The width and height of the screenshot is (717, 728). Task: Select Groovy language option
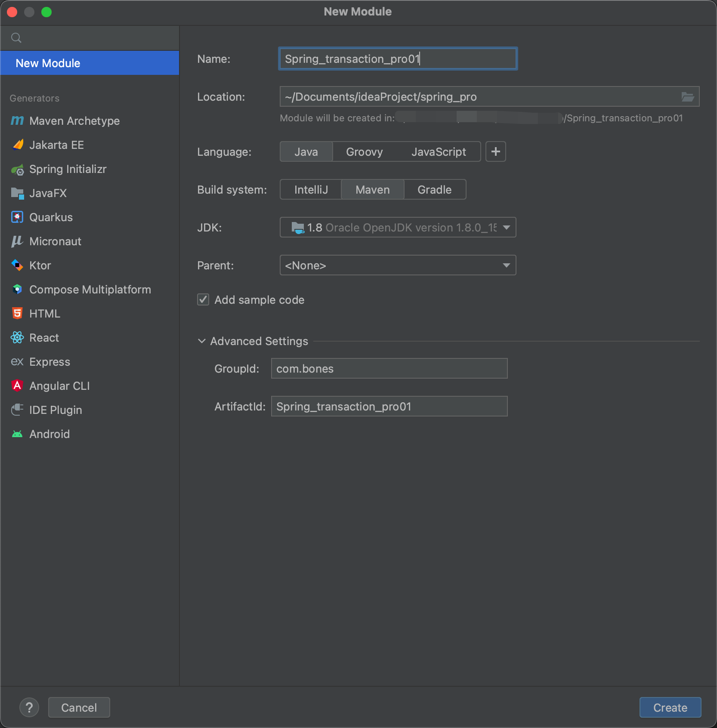tap(364, 152)
